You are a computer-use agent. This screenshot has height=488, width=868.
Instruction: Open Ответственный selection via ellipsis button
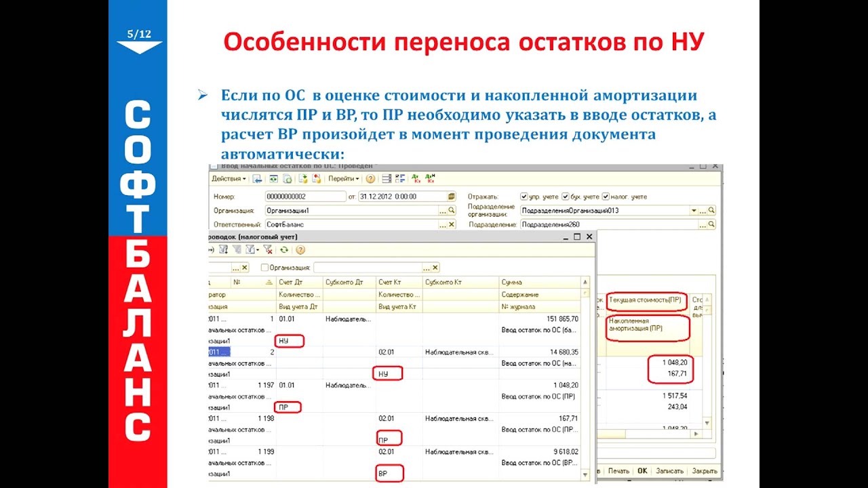pos(442,224)
